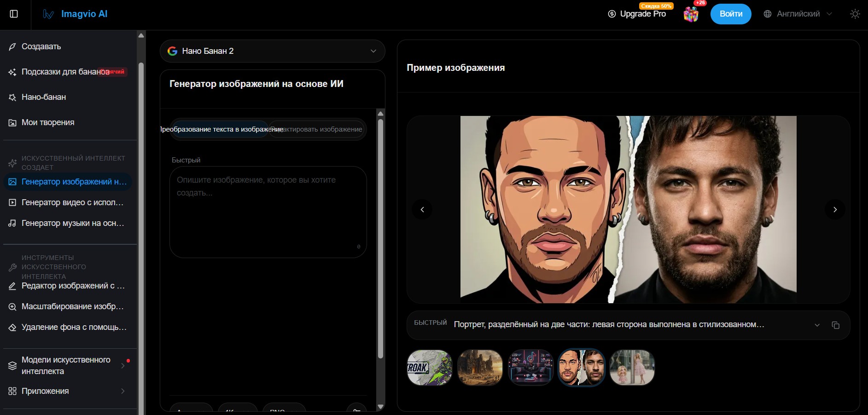Screen dimensions: 868x415
Task: Select the TikTok studio thumbnail
Action: pos(531,367)
